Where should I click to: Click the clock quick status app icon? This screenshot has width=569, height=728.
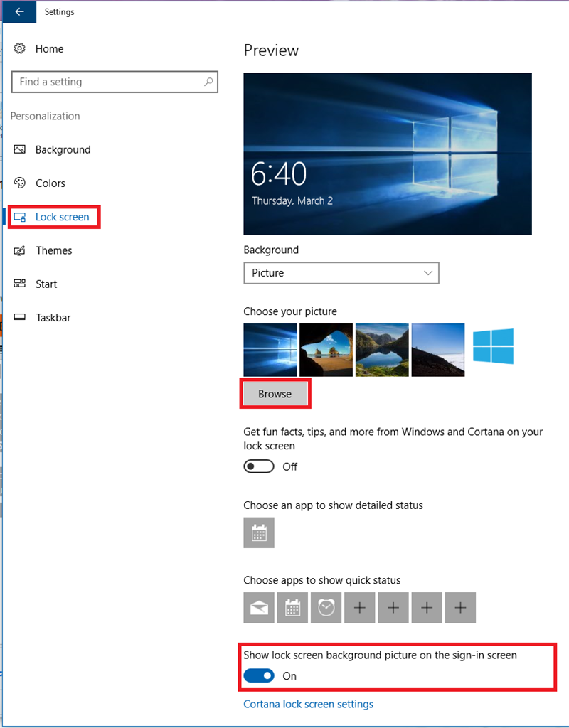coord(326,608)
